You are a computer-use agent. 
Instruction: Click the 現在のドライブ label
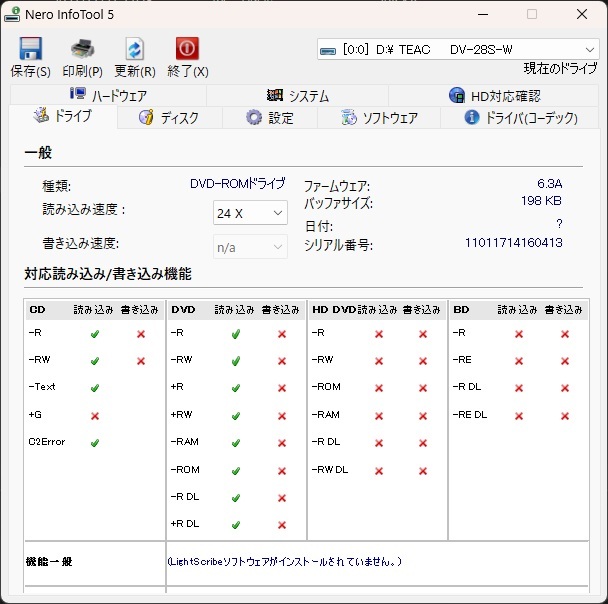560,68
